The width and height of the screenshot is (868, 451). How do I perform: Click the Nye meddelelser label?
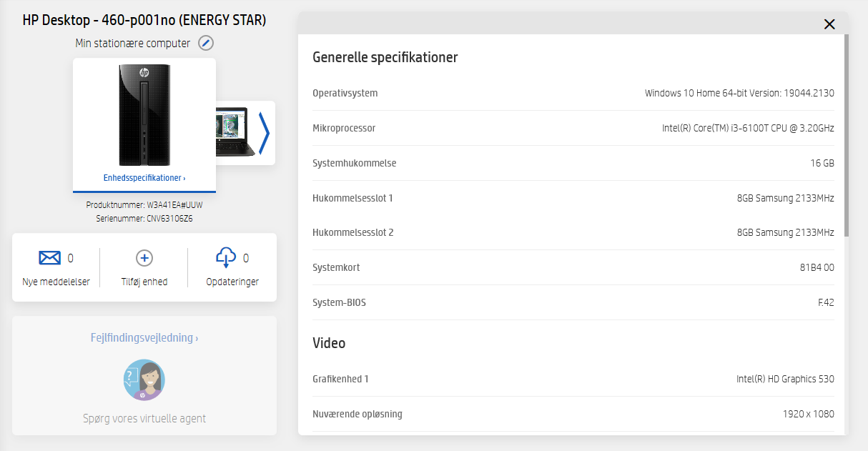(x=56, y=282)
